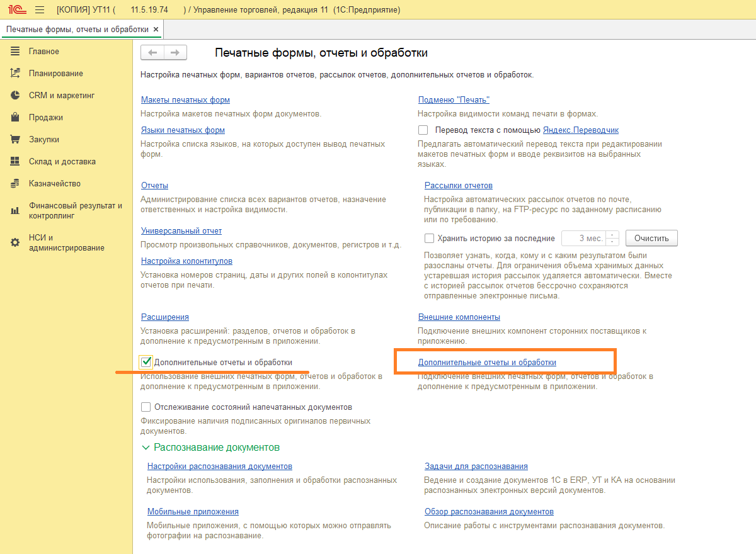Switch to Печатные формы, отчеты и обработки tab
This screenshot has width=756, height=554.
click(77, 30)
